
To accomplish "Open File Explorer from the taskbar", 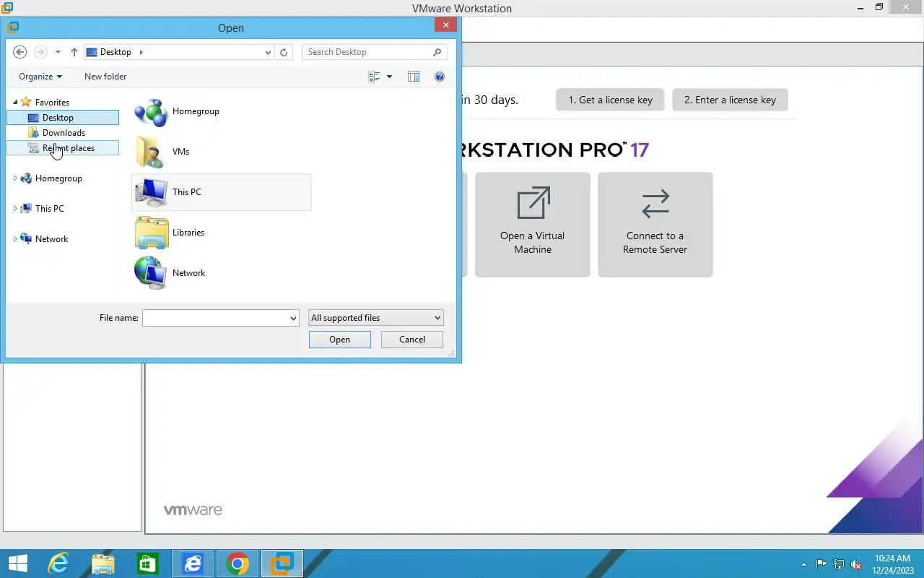I will pos(103,564).
